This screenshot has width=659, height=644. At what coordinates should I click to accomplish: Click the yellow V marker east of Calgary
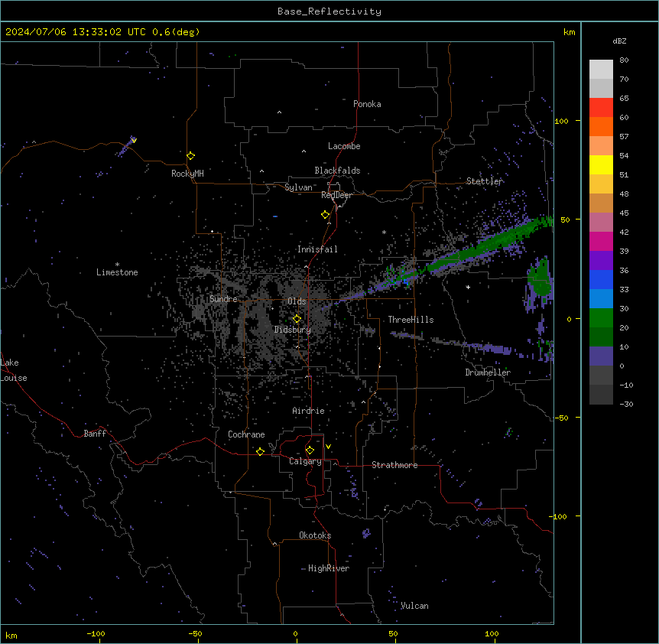point(328,447)
